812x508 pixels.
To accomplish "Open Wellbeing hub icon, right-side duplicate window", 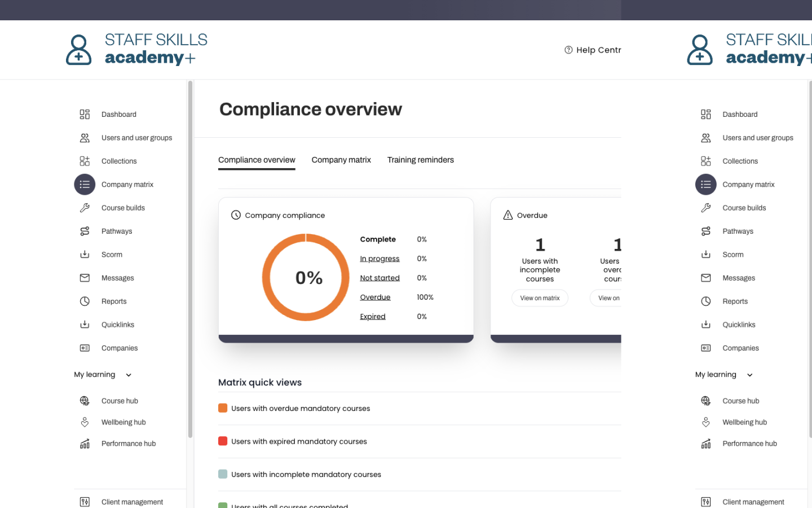I will point(706,422).
